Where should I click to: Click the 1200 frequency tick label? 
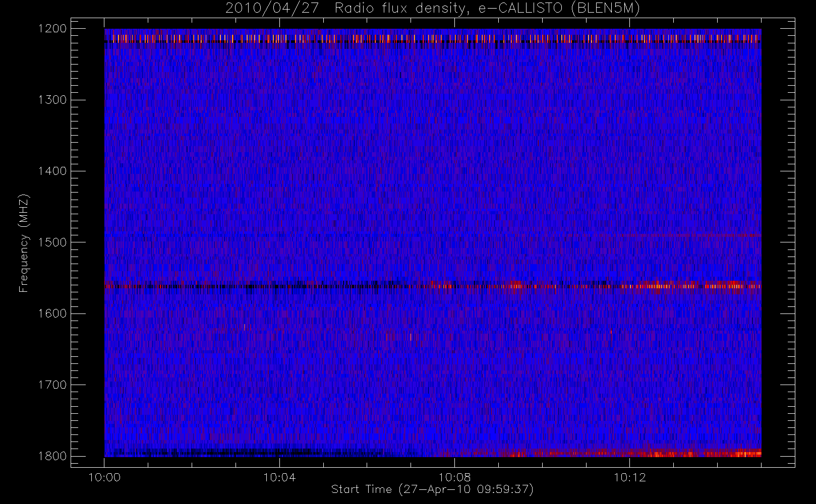[52, 29]
